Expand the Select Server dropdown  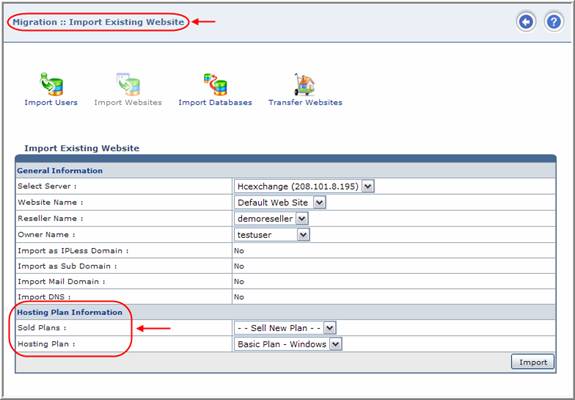(x=304, y=186)
